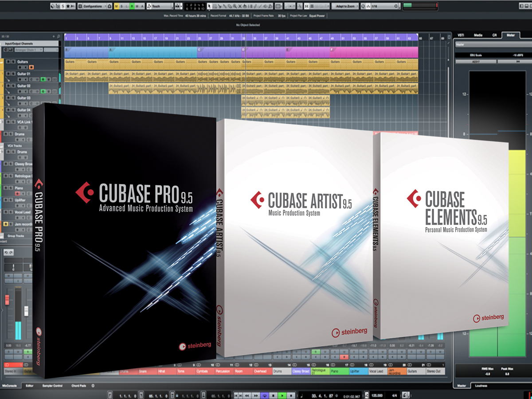Open the Editor lower zone tab
The height and width of the screenshot is (399, 532).
tap(30, 386)
